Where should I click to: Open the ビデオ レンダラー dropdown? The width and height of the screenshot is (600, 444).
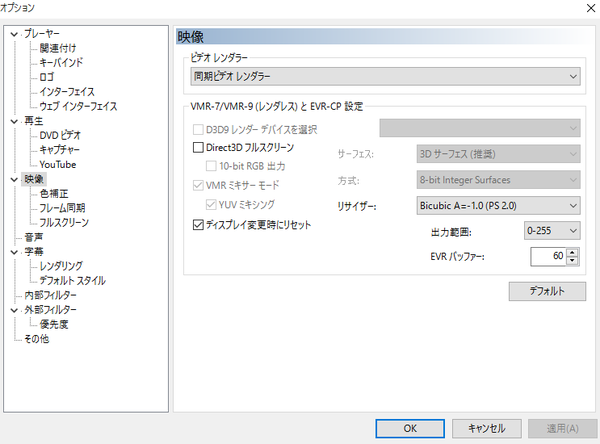385,77
